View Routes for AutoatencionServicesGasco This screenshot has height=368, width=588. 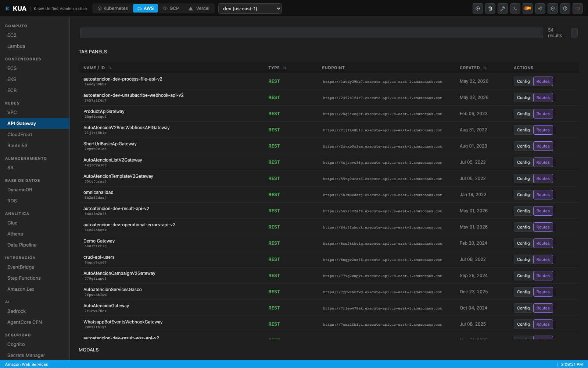point(543,292)
